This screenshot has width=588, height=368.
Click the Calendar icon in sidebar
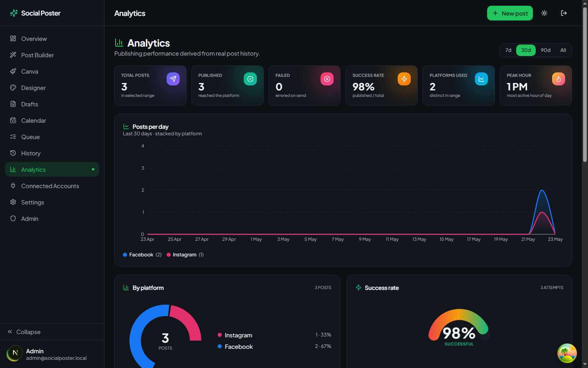13,120
